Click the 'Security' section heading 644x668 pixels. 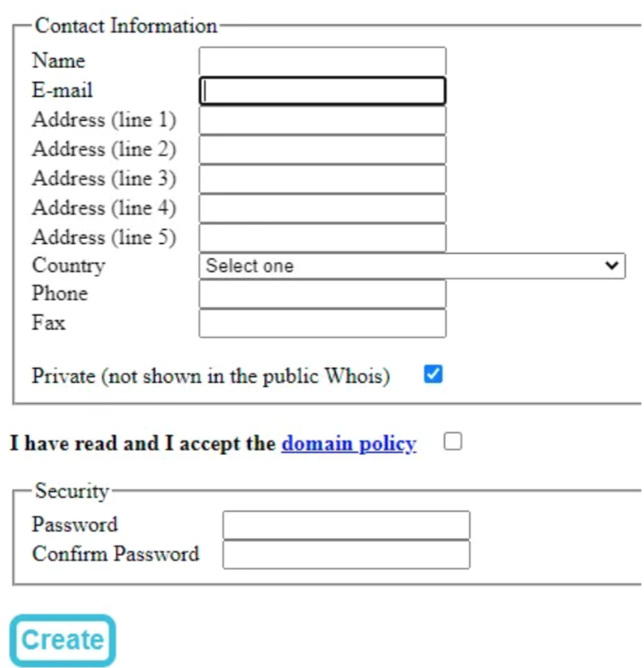coord(71,491)
